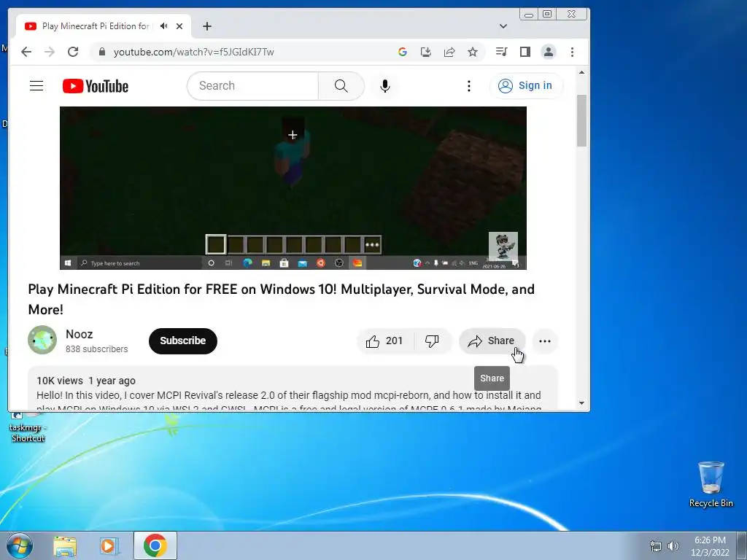Open more actions menu beside Share

click(544, 341)
